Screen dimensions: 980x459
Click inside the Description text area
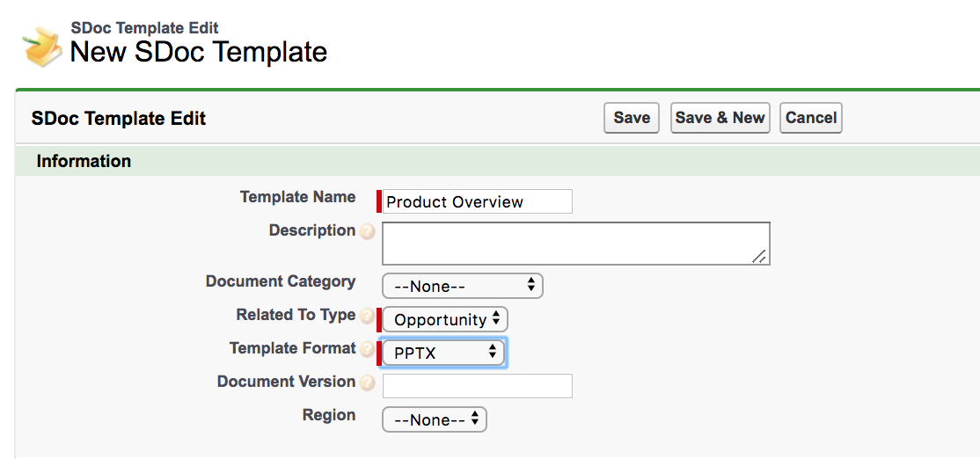(x=575, y=244)
